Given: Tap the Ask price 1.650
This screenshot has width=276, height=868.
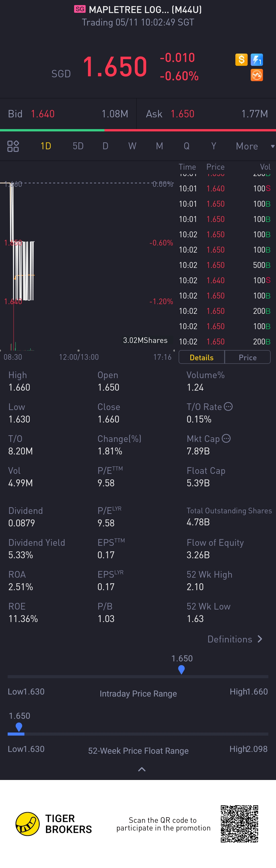Looking at the screenshot, I should 182,114.
